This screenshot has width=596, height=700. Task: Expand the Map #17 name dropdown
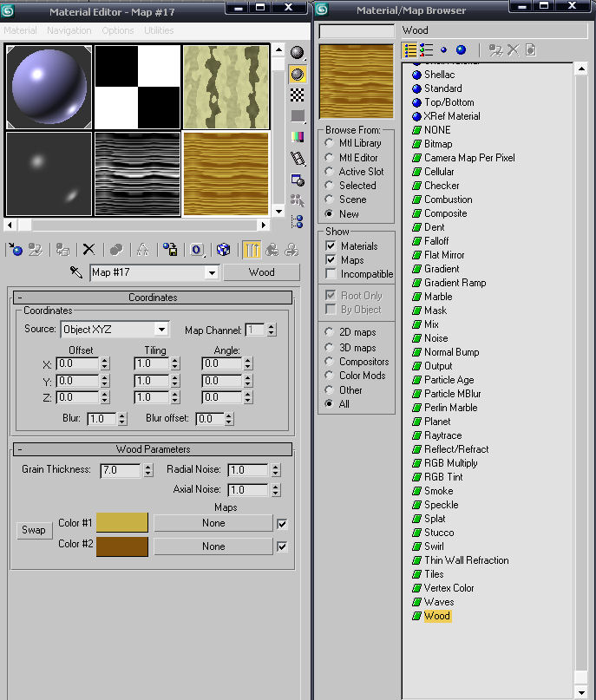pos(211,272)
